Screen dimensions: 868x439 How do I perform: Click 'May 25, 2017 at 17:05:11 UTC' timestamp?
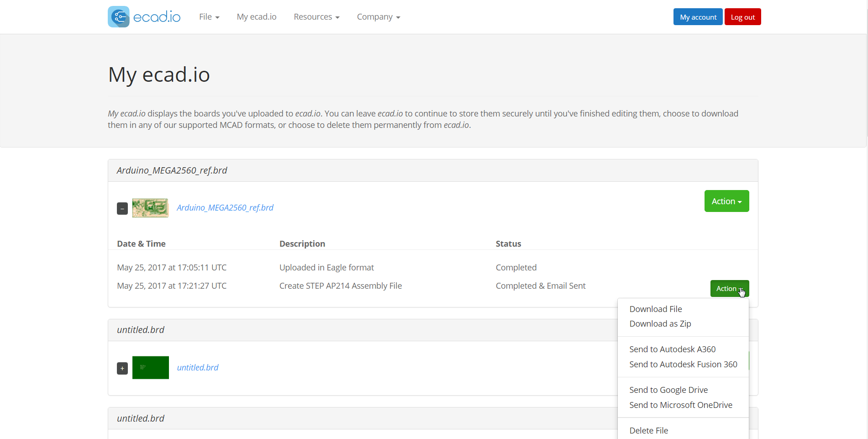[x=172, y=267]
